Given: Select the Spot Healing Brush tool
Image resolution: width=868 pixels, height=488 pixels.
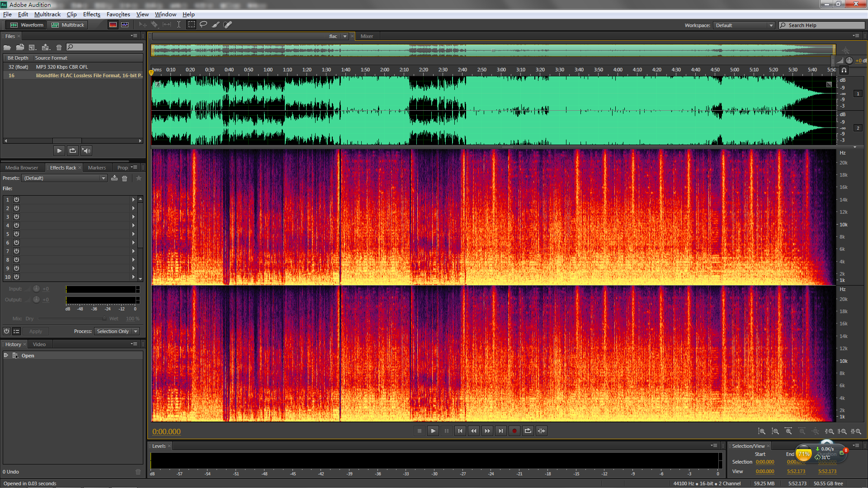Looking at the screenshot, I should (228, 25).
